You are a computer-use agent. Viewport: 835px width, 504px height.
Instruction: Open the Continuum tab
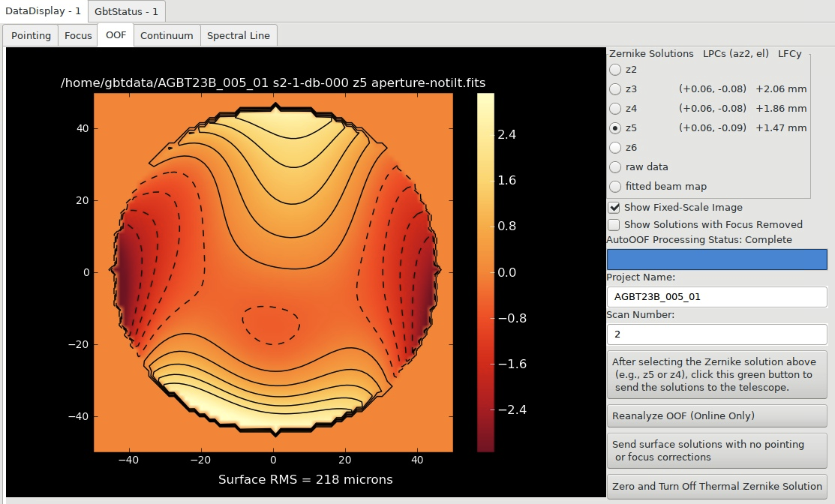click(x=167, y=36)
